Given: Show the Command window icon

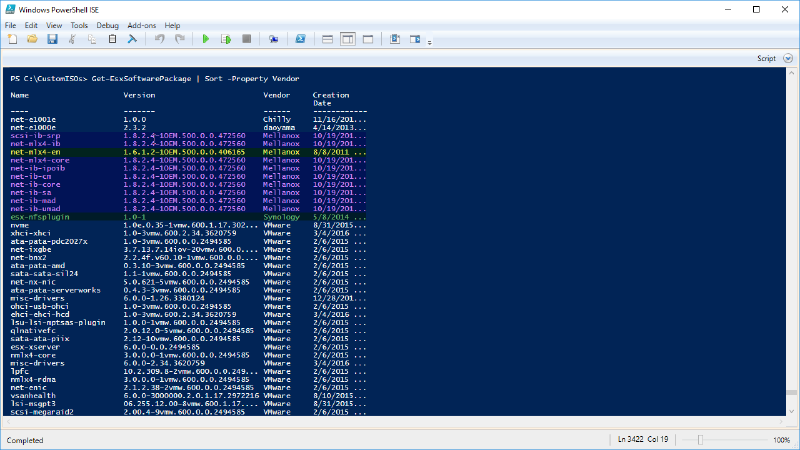Looking at the screenshot, I should (x=395, y=39).
